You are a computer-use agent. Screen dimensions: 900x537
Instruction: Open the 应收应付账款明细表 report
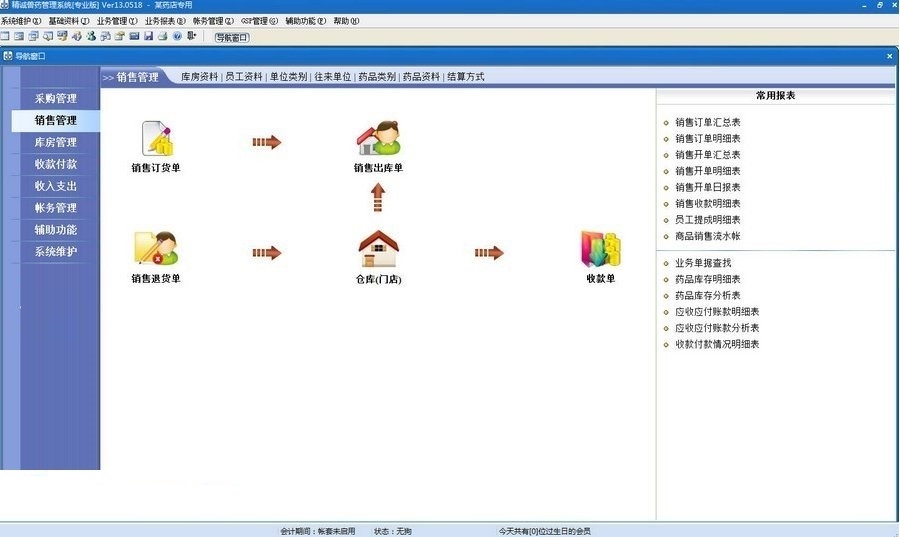click(x=717, y=312)
